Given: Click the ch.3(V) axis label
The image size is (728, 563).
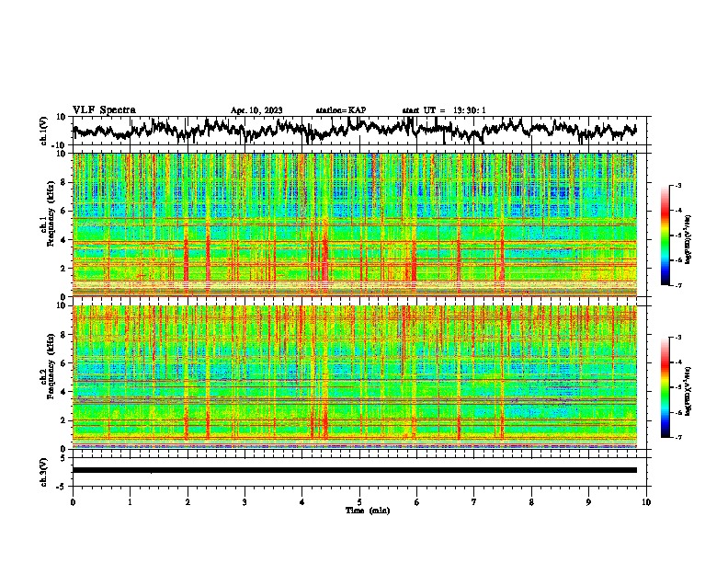Looking at the screenshot, I should (x=44, y=472).
